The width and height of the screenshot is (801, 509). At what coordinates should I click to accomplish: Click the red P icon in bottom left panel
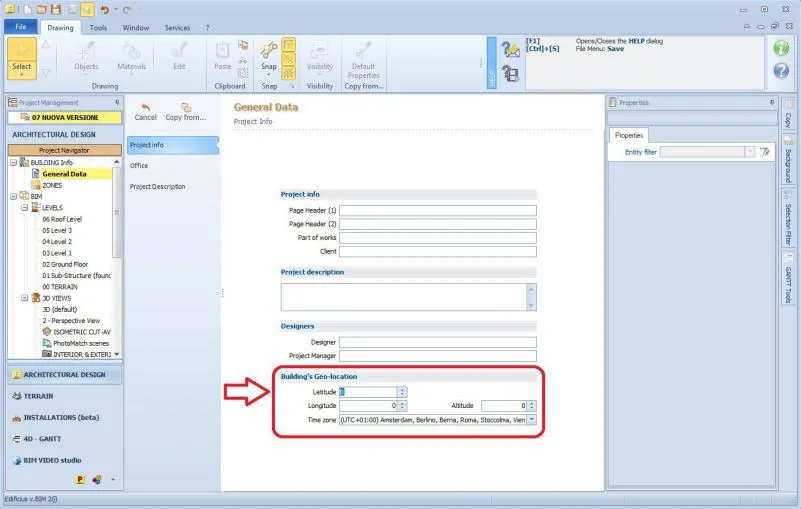point(80,479)
